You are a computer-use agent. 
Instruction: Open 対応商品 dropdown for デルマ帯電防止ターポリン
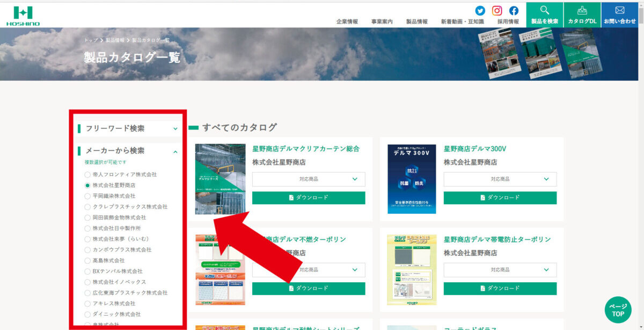(x=500, y=270)
